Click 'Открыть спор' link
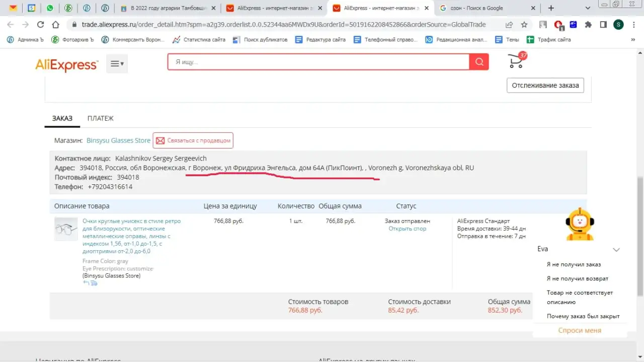The image size is (644, 362). tap(407, 229)
